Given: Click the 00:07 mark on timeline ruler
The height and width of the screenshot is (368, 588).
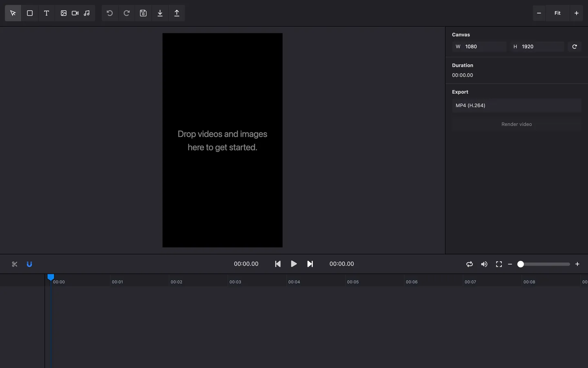Looking at the screenshot, I should coord(470,282).
